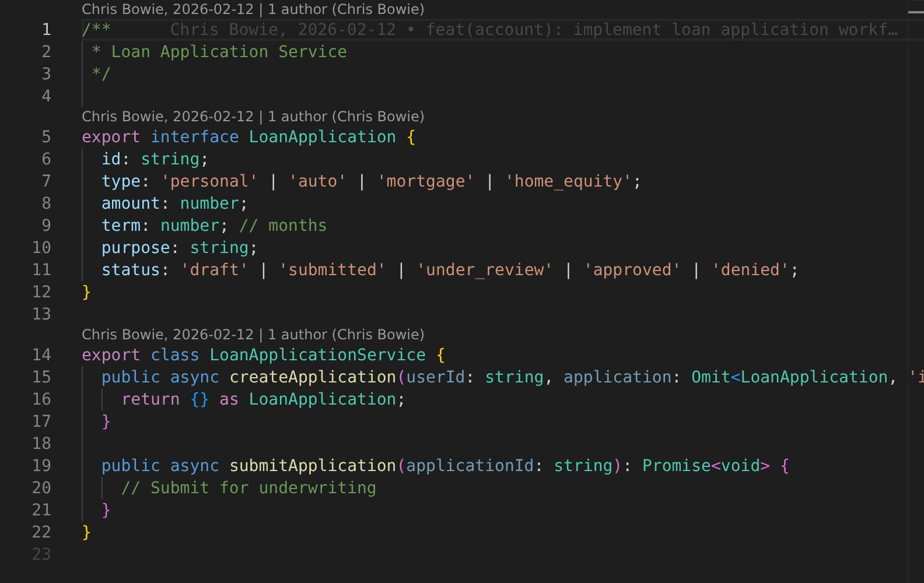Click the 'purpose' property name

pyautogui.click(x=136, y=248)
